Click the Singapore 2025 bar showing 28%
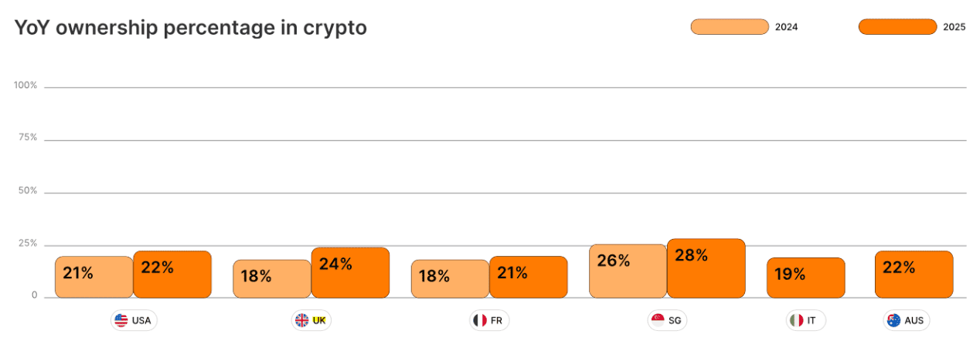Image resolution: width=980 pixels, height=351 pixels. (x=706, y=268)
